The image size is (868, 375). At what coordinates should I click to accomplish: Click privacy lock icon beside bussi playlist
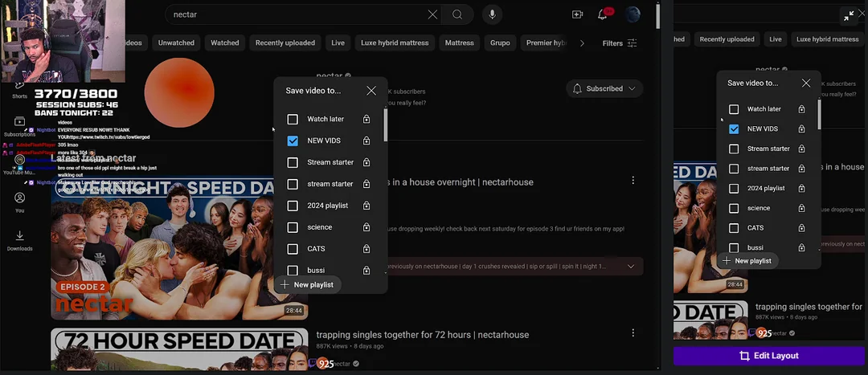366,271
